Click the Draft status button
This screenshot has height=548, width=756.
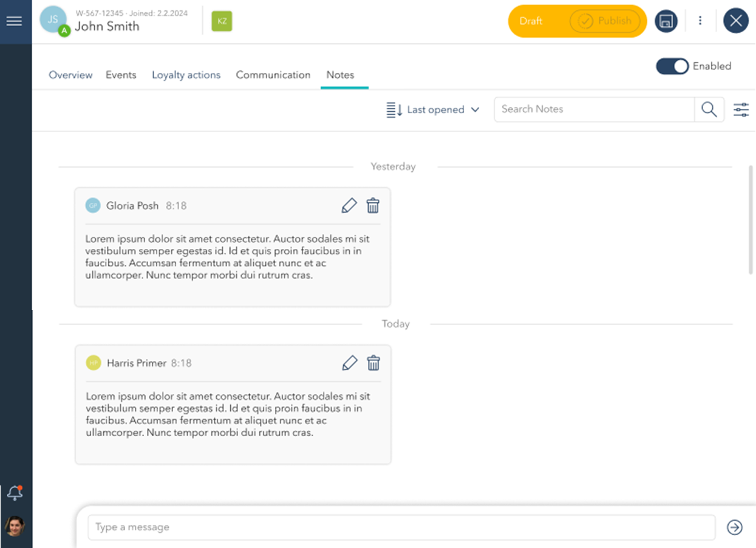click(531, 21)
